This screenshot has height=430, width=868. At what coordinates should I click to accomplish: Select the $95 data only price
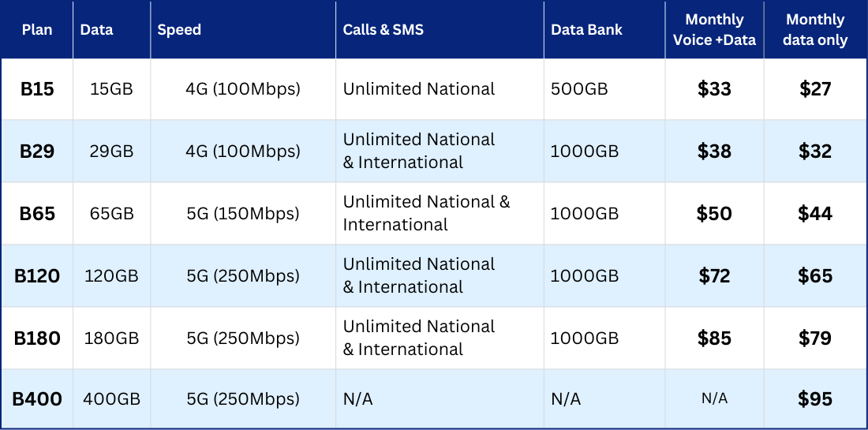click(x=815, y=399)
